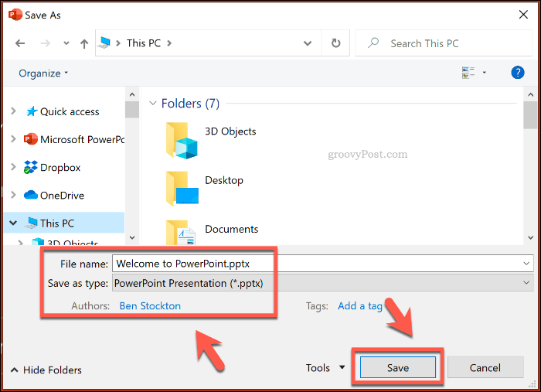Expand the Dropbox tree node
Screen dimensions: 541x392
(13, 167)
